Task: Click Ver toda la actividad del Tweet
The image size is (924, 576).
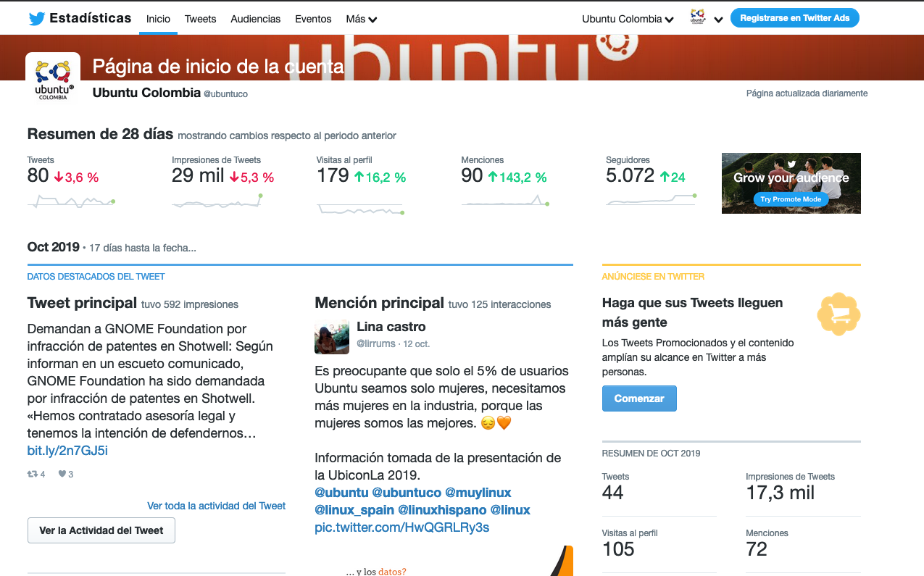Action: (216, 506)
